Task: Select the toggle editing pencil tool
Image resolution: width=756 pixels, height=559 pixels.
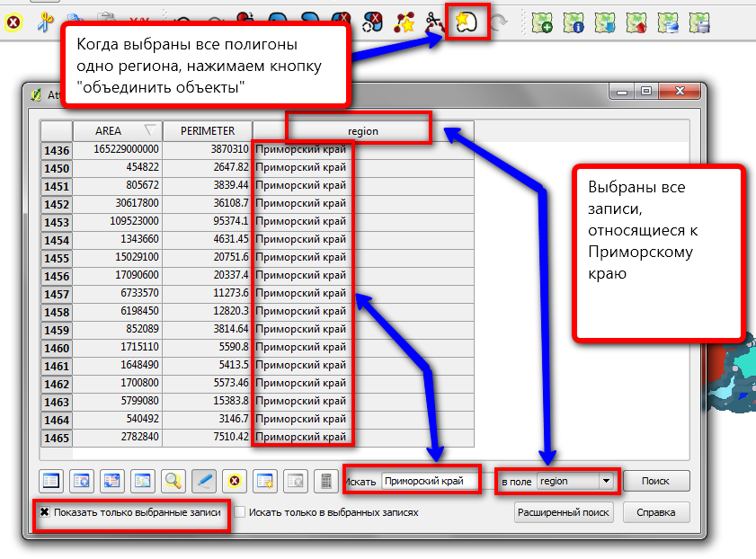Action: (204, 481)
